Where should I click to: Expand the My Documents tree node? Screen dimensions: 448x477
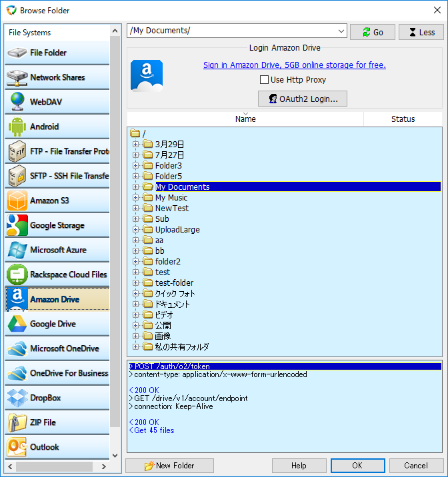[136, 187]
